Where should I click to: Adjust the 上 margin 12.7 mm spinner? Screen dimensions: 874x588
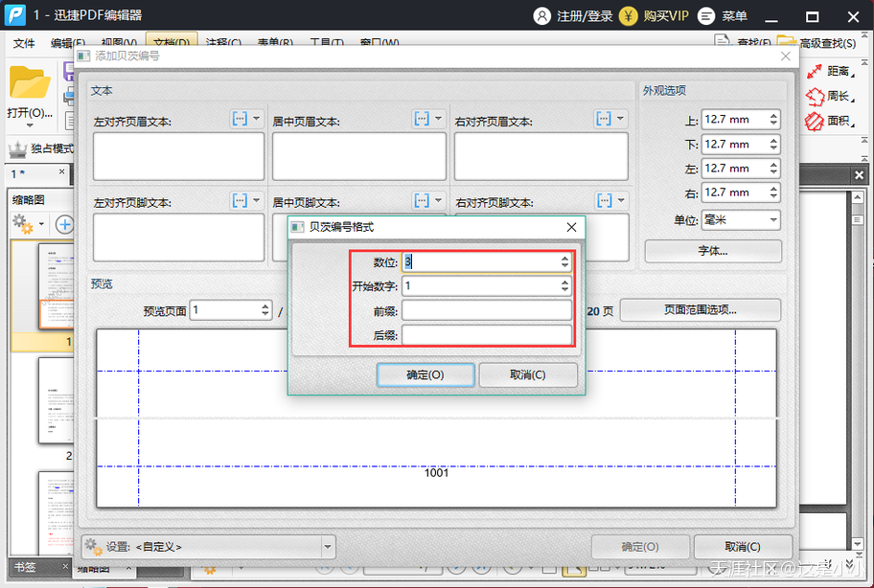tap(773, 119)
